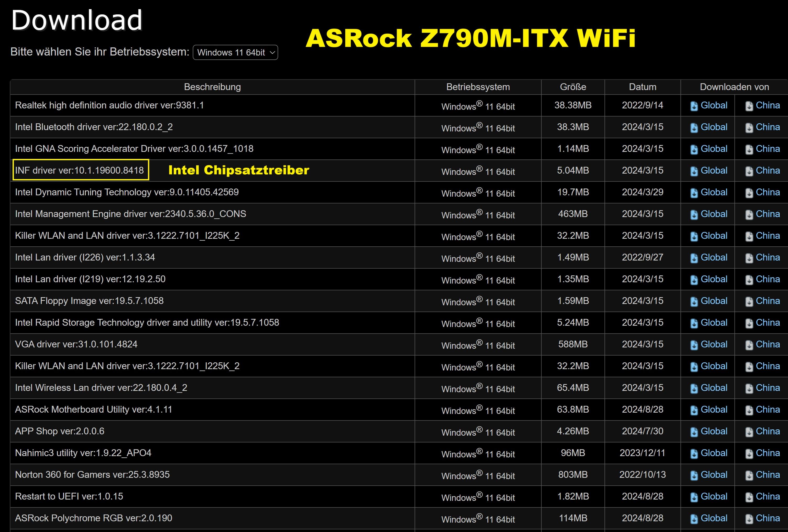Click the Beschreibung column header

[212, 87]
